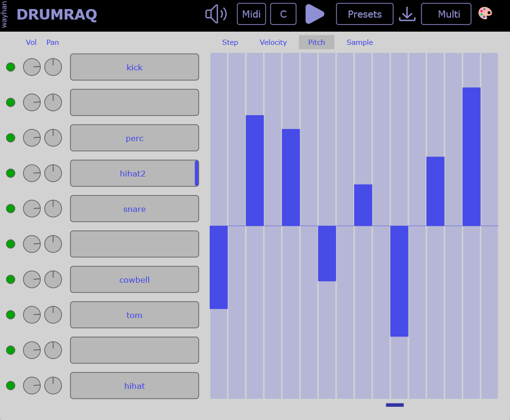Click the speaker volume icon

pyautogui.click(x=216, y=14)
